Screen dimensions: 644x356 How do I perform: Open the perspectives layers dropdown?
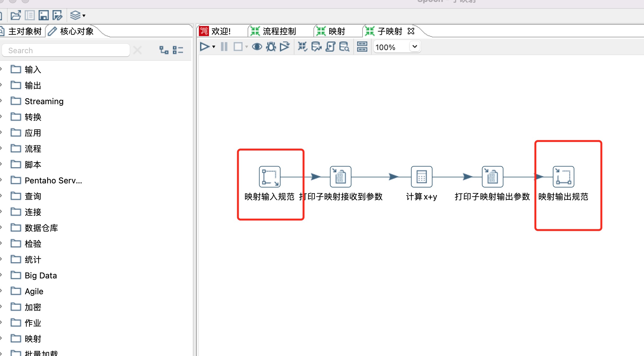tap(78, 15)
